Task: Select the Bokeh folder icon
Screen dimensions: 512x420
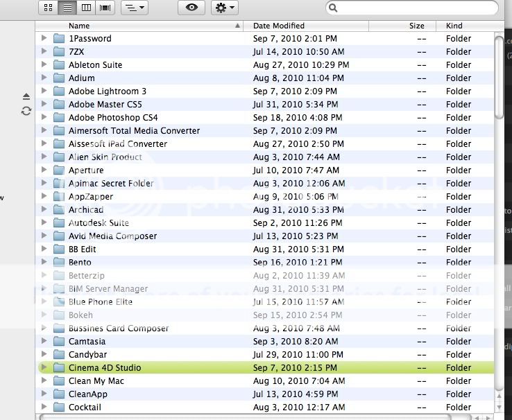Action: coord(59,315)
